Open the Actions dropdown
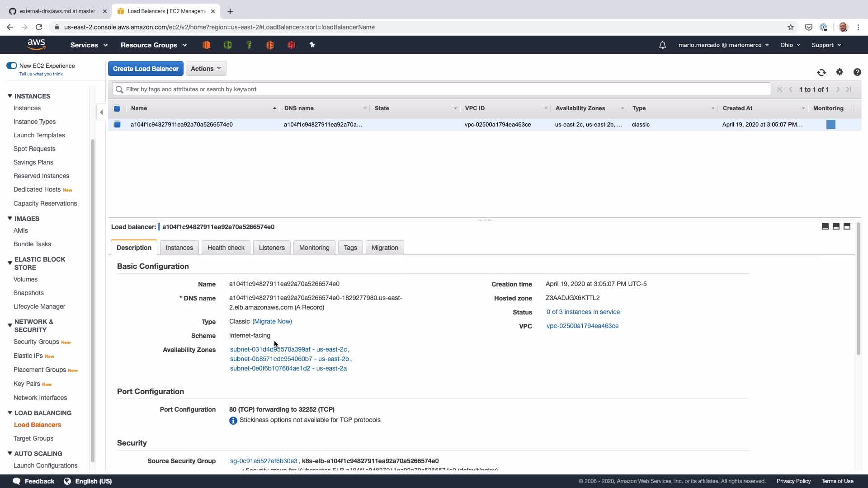This screenshot has width=868, height=488. (x=206, y=69)
